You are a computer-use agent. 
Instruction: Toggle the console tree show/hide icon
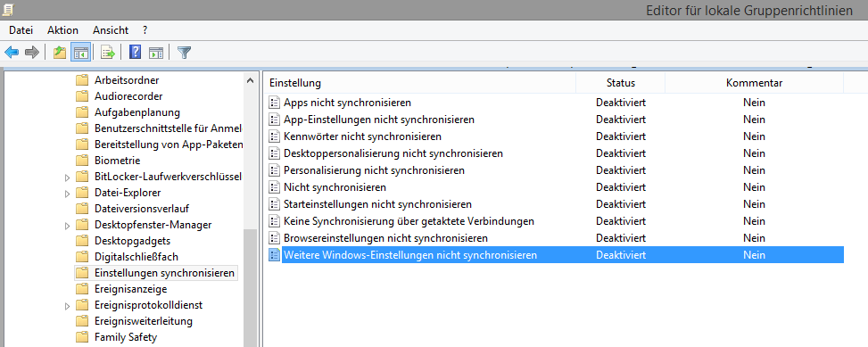[x=81, y=53]
